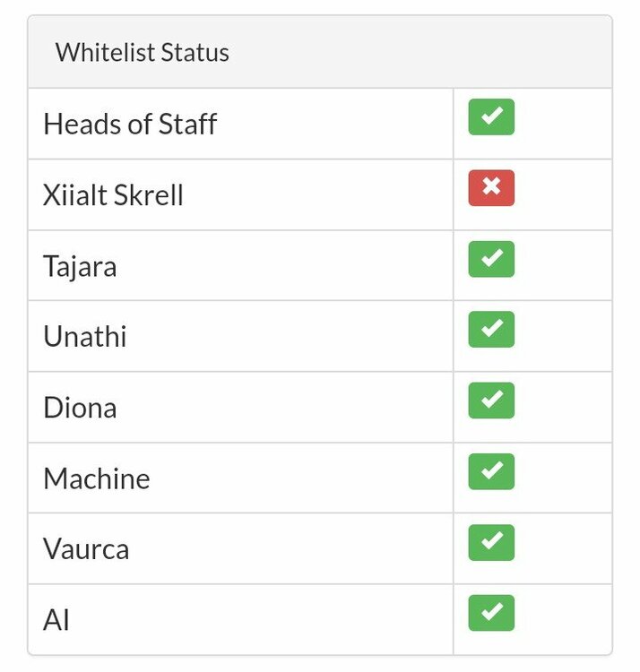Click the Diona whitelist checkmark icon
Screen dimensions: 640x672
click(x=491, y=401)
